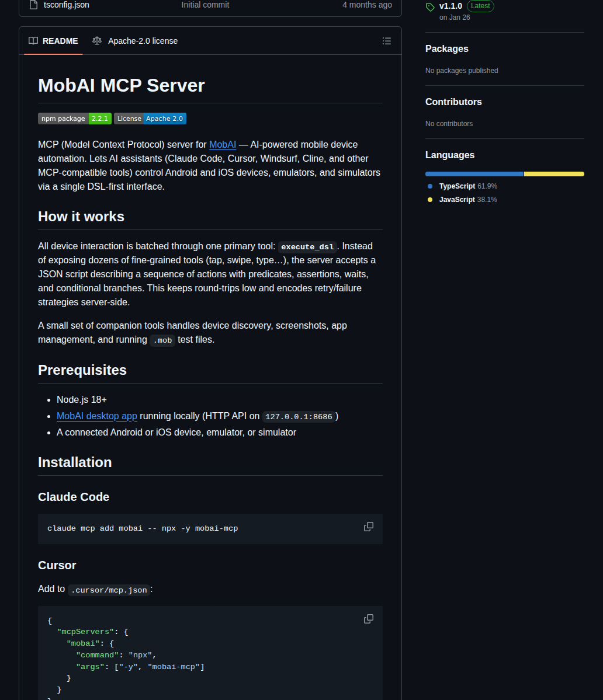
Task: Click the scale icon beside Apache-2.0 license
Action: (97, 41)
